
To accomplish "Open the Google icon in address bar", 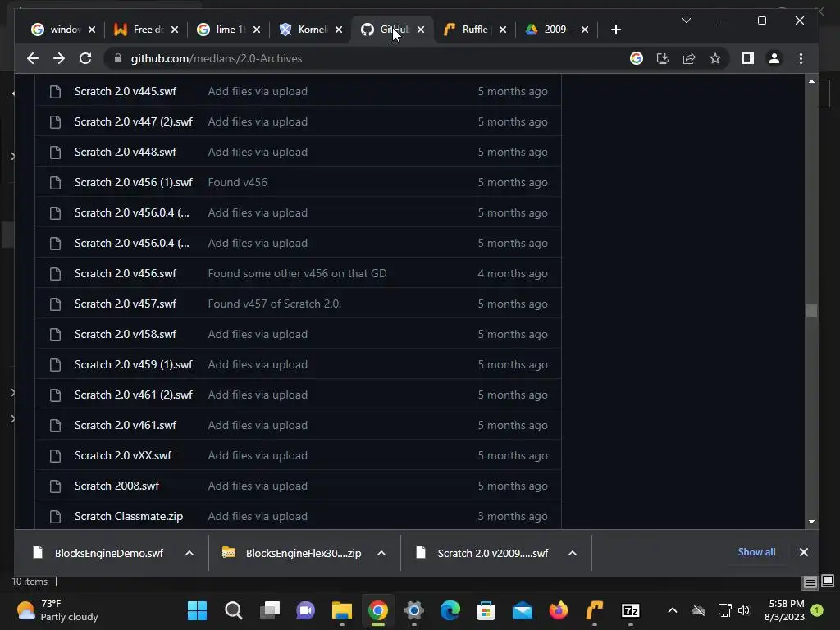I will point(637,58).
